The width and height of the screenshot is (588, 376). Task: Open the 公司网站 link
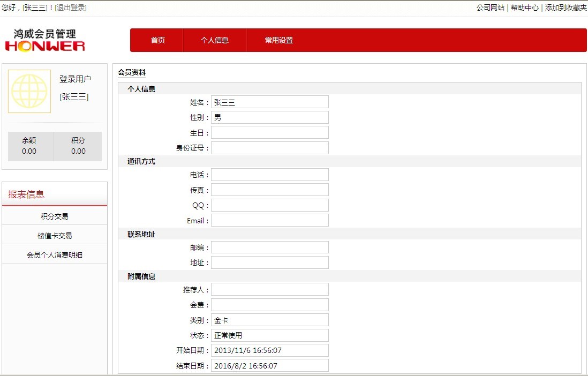pos(490,7)
